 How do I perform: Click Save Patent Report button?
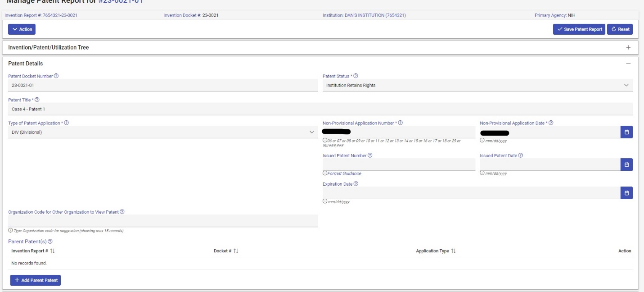(579, 29)
